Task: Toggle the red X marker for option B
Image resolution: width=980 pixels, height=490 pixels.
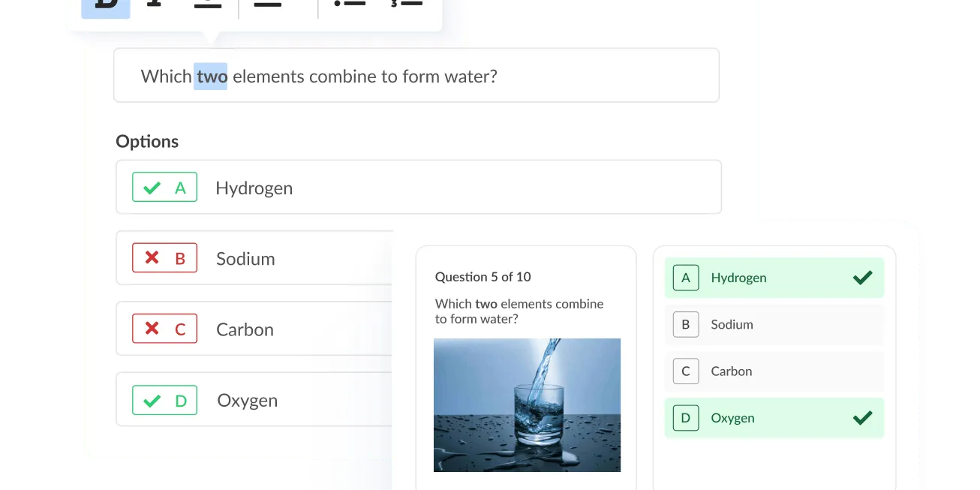Action: coord(164,258)
